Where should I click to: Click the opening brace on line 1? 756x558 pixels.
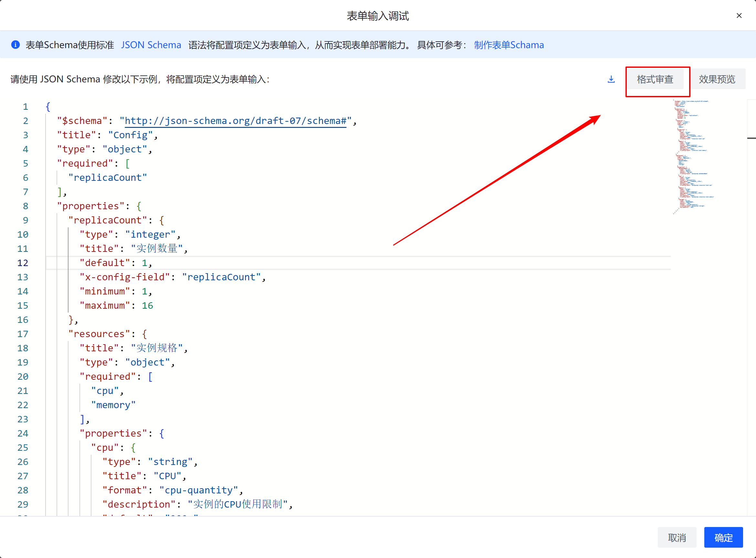[x=48, y=107]
